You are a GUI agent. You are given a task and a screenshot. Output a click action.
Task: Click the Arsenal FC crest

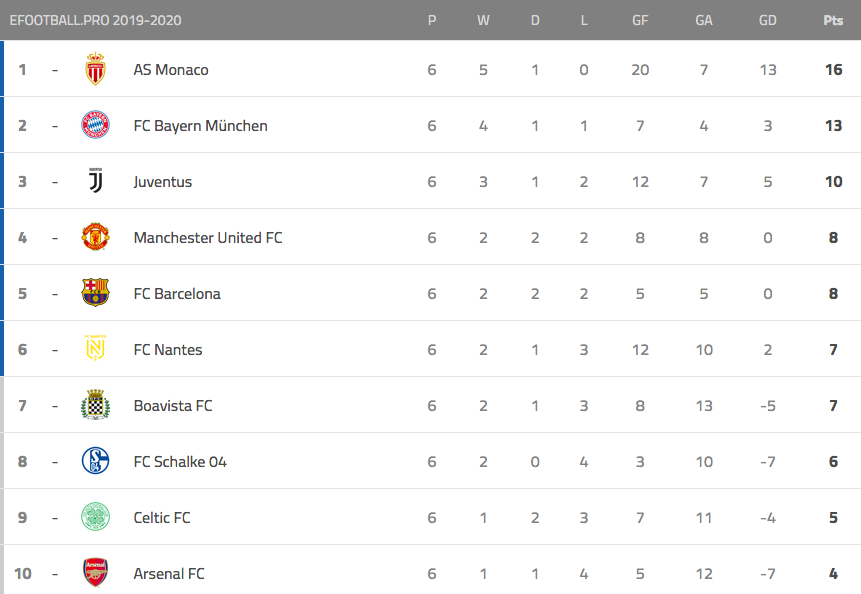[96, 573]
